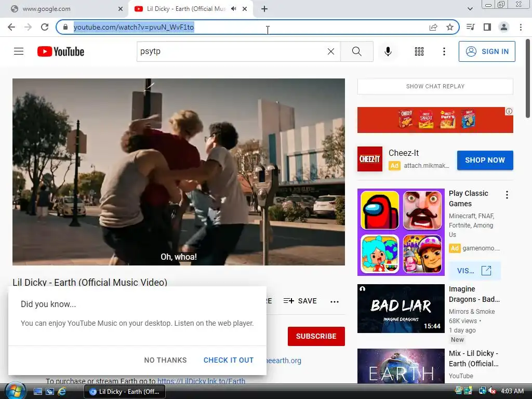Subscribe to the channel
532x399 pixels.
(316, 336)
